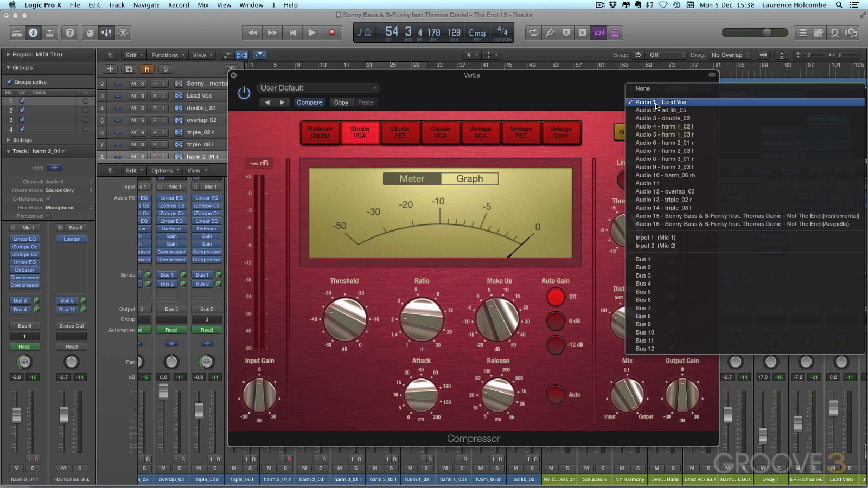
Task: Open the Note Pads icon
Action: (819, 33)
